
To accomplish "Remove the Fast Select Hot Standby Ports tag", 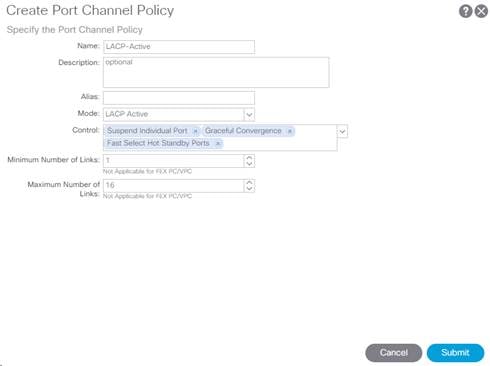I will tap(218, 144).
